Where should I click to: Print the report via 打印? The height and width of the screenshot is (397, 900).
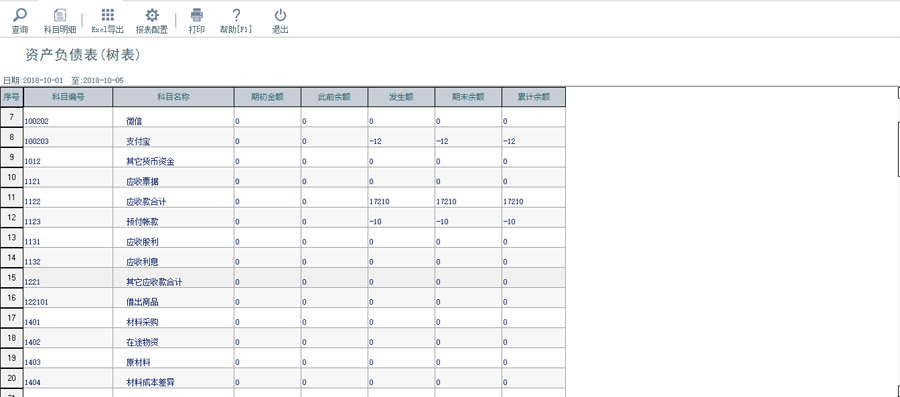click(197, 22)
